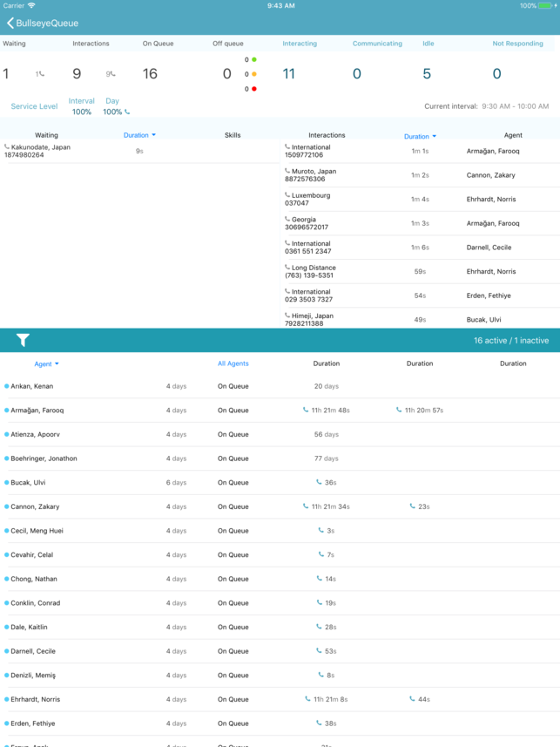Select the Idle status tab

tap(428, 44)
